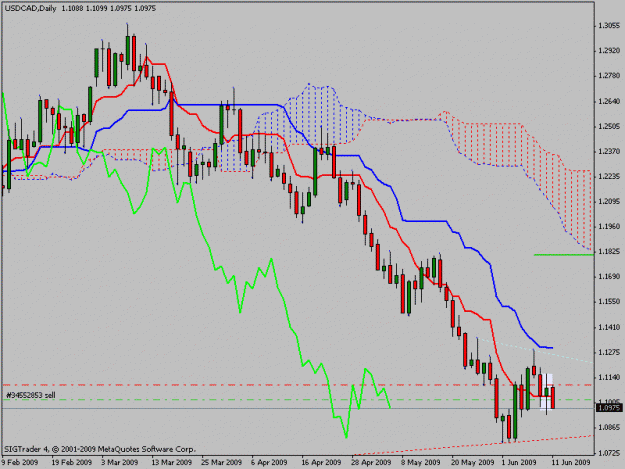The image size is (625, 469).
Task: Click the 1.0725 price axis label
Action: 609,453
